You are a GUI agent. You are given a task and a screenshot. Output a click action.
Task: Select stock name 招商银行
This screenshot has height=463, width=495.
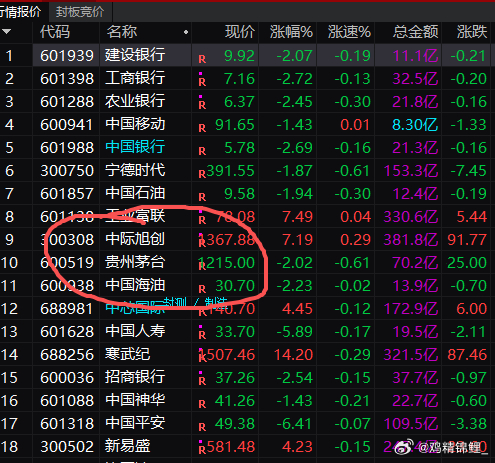pos(135,377)
